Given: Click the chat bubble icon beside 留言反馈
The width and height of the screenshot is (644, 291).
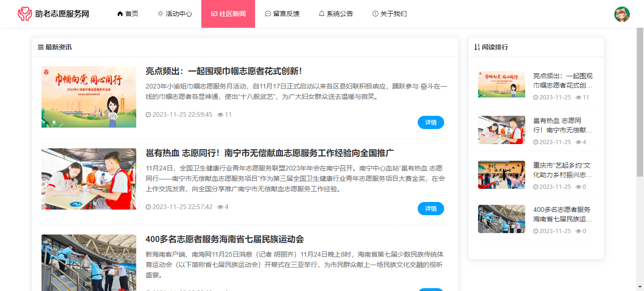Looking at the screenshot, I should tap(268, 14).
